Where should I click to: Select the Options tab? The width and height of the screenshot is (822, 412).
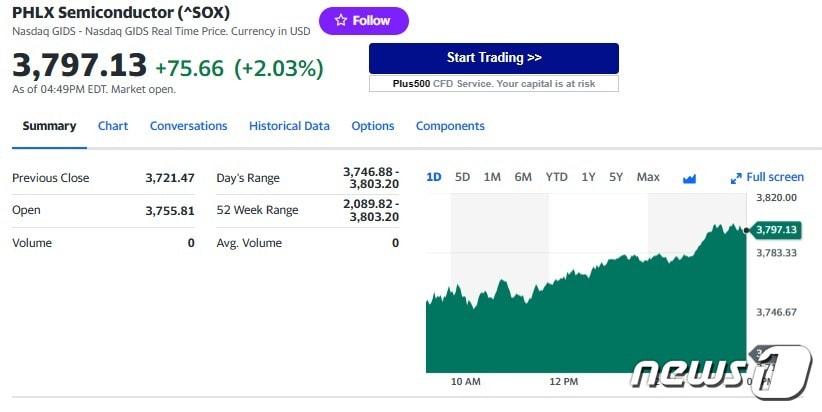373,126
